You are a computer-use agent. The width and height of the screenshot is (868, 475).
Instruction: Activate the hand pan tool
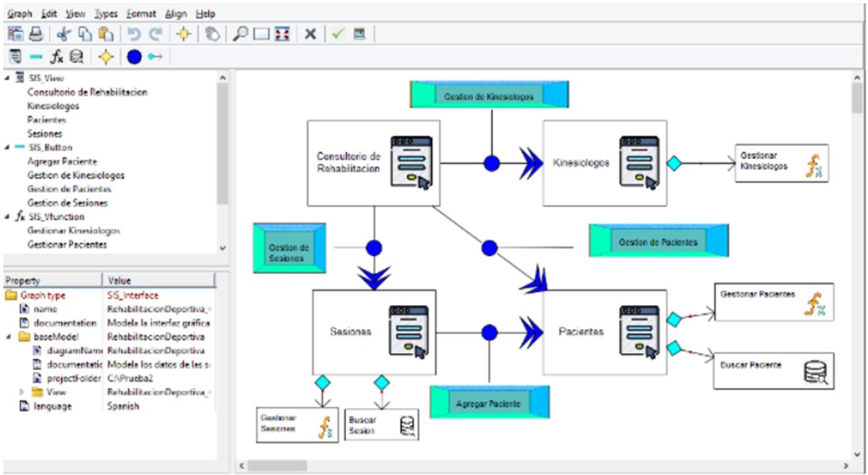[x=212, y=34]
